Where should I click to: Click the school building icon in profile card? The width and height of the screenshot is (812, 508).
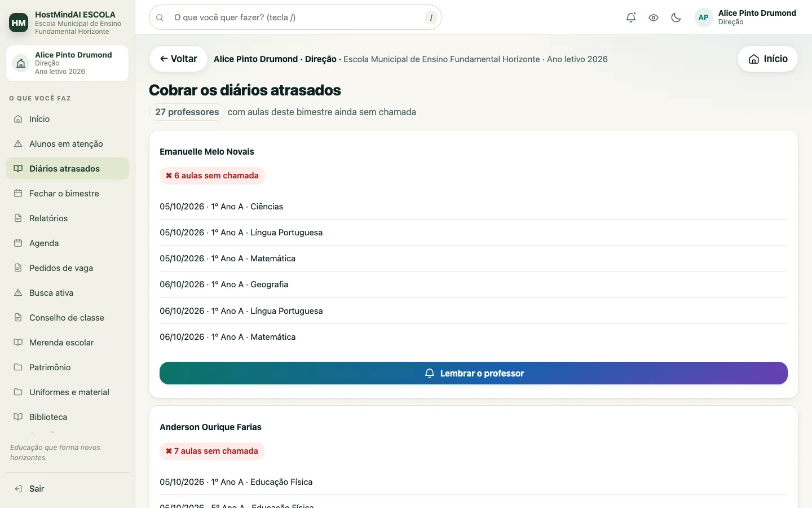(x=21, y=63)
